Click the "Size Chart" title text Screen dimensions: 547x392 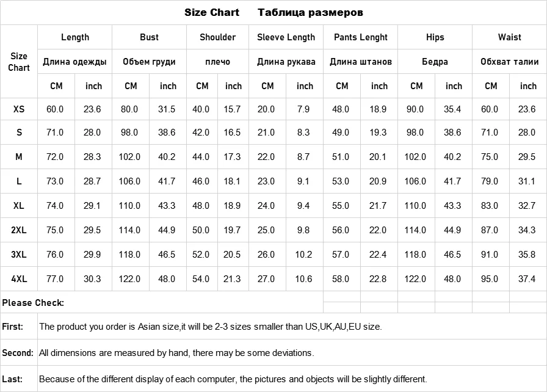[x=212, y=12]
